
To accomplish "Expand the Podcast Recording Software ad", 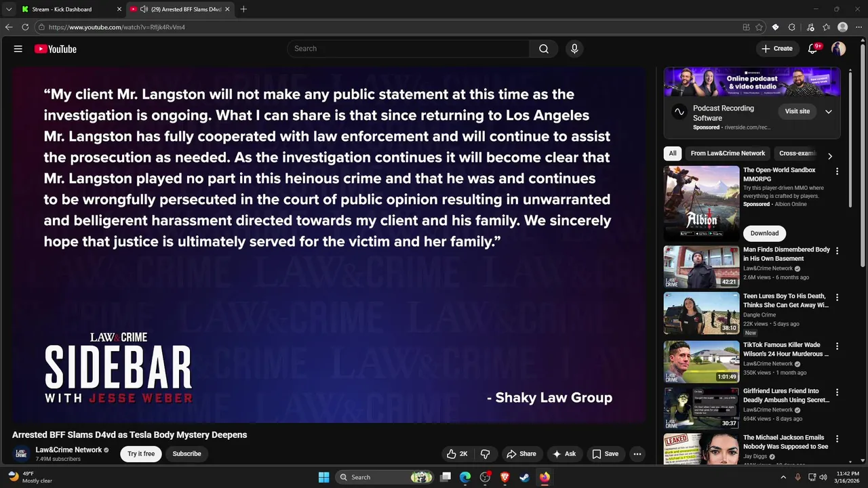I will (829, 112).
